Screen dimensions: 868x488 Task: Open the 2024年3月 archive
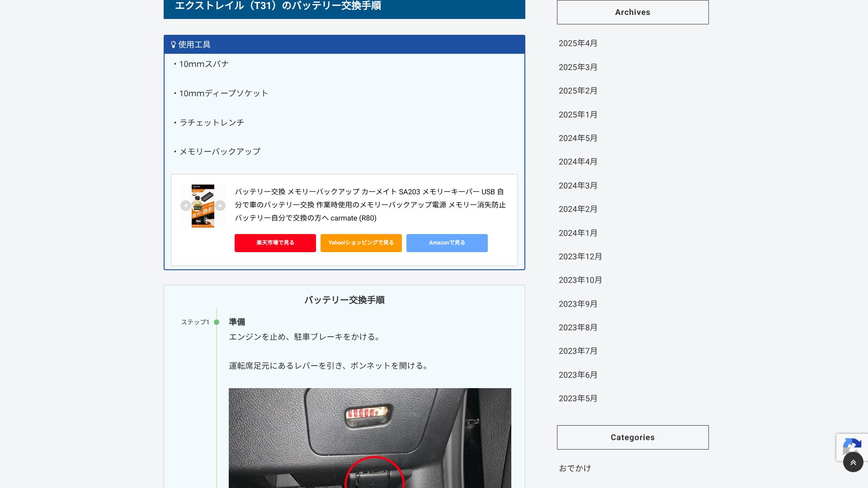click(x=578, y=186)
